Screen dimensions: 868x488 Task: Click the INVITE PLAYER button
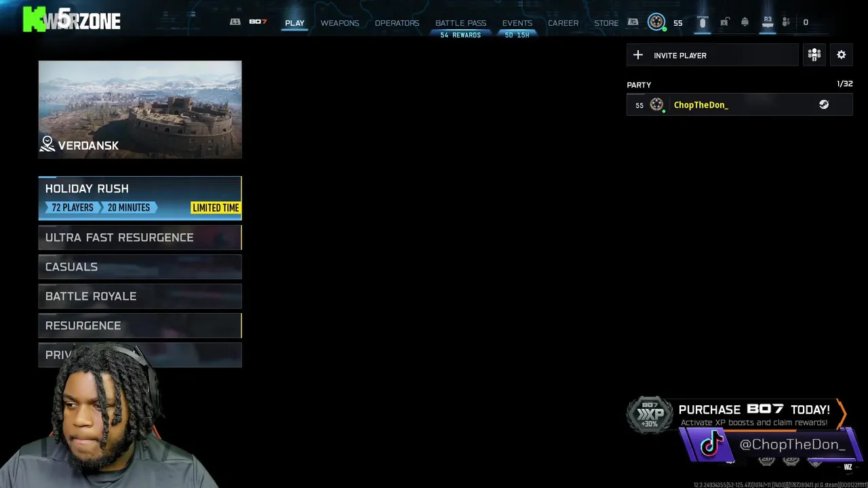point(712,56)
